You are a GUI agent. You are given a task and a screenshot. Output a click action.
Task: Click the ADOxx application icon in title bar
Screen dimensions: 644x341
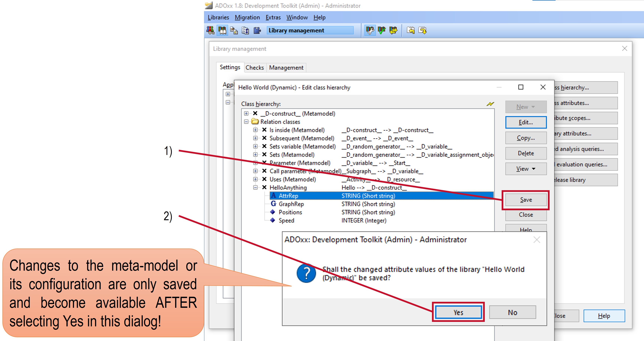point(208,5)
